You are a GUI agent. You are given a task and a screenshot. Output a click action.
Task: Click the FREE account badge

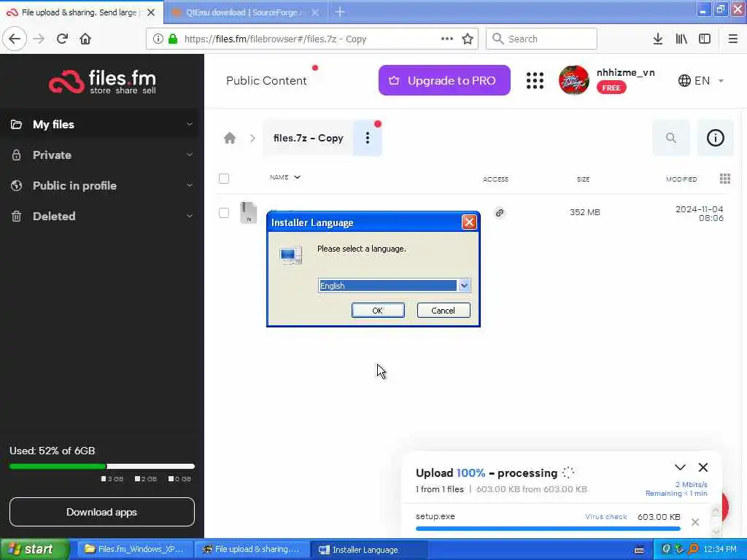point(611,87)
